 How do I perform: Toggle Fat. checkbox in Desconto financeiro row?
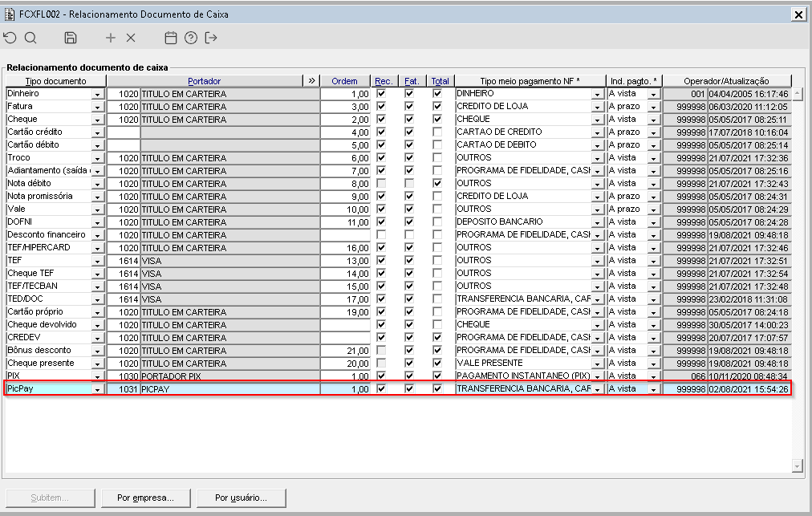coord(409,234)
